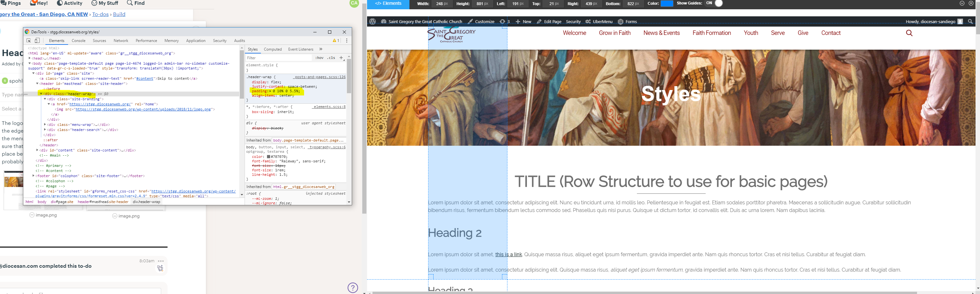Expand the footer colophon element node

(x=34, y=176)
